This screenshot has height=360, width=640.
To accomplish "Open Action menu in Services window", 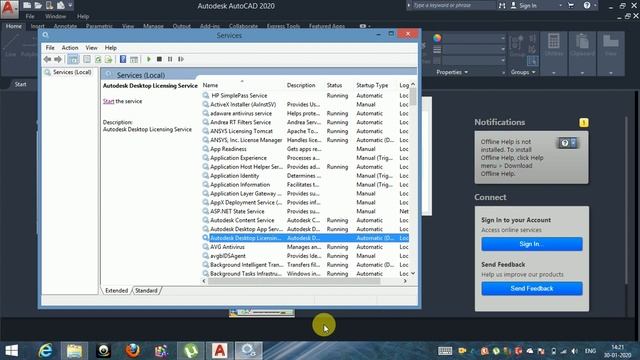I will pyautogui.click(x=70, y=48).
